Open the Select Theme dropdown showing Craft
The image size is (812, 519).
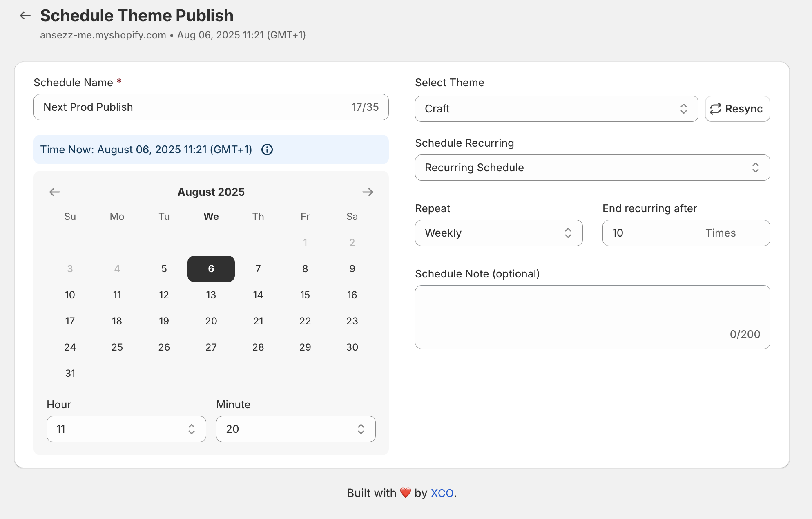click(556, 109)
